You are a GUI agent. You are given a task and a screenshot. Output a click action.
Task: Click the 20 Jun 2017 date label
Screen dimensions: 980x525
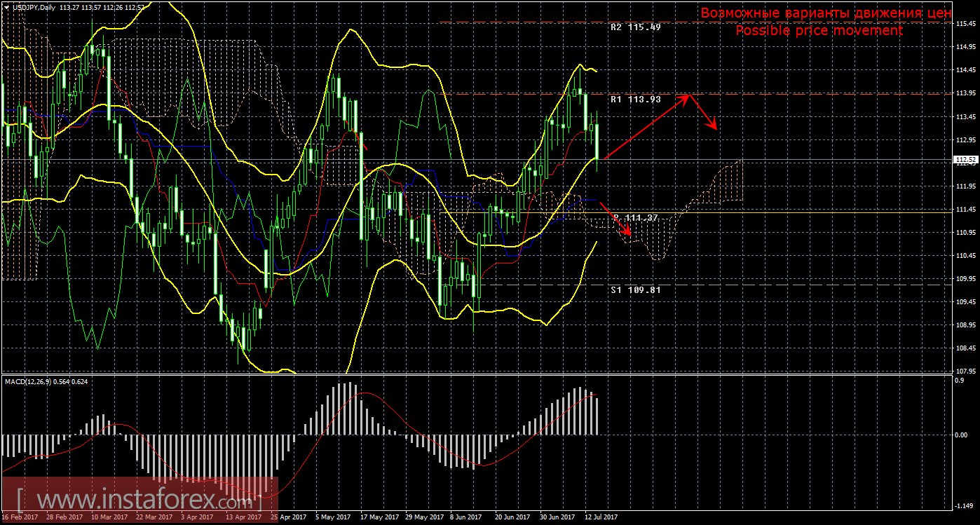[512, 517]
